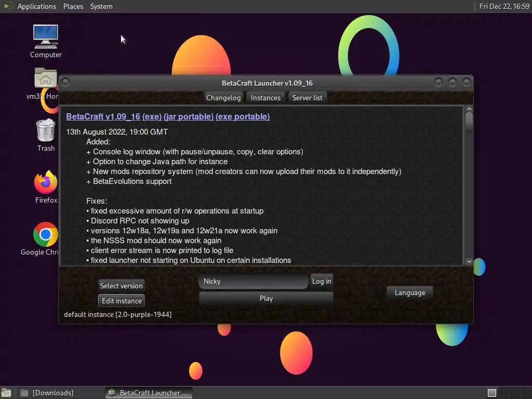Click the changelog scrollbar thumb
This screenshot has height=399, width=532.
(469, 123)
